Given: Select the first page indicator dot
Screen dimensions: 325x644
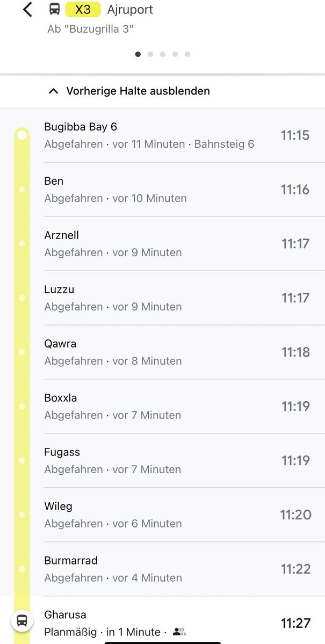Looking at the screenshot, I should (x=138, y=54).
